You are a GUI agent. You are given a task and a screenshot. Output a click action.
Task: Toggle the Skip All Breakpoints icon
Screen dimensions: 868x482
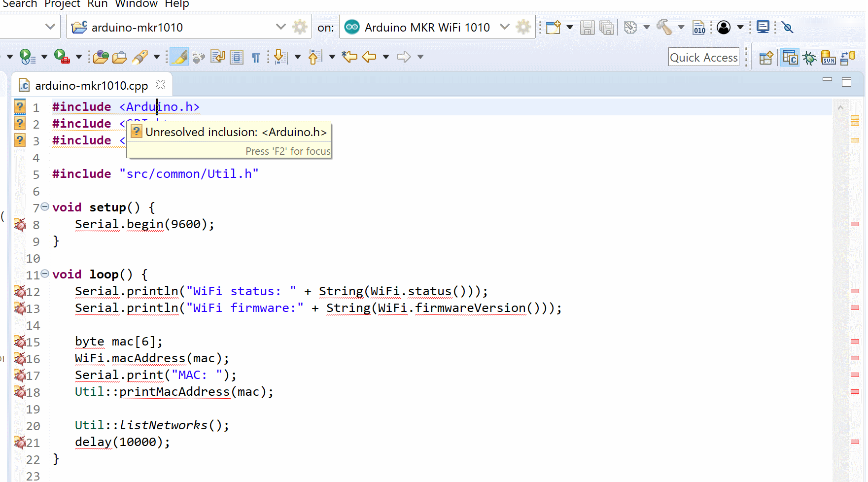788,28
